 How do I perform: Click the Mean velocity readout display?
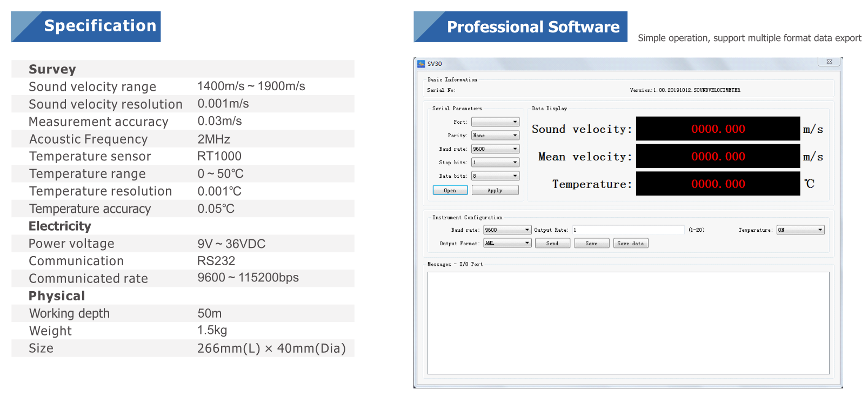[718, 157]
